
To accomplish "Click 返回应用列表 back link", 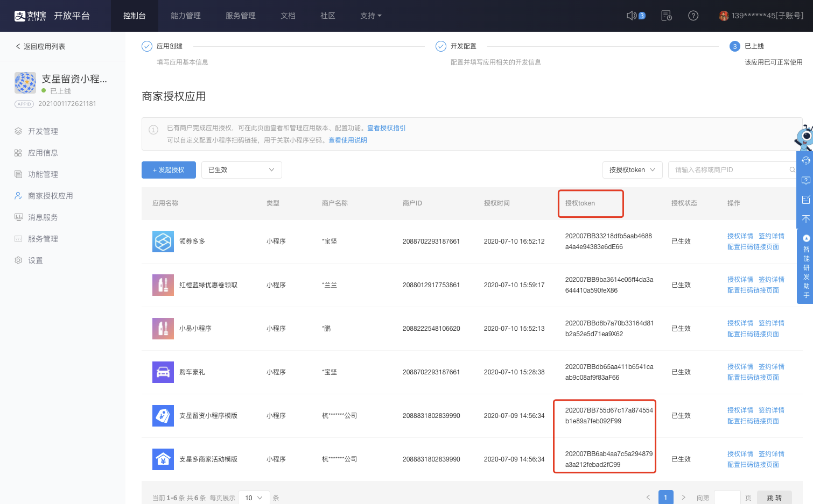I will (40, 46).
